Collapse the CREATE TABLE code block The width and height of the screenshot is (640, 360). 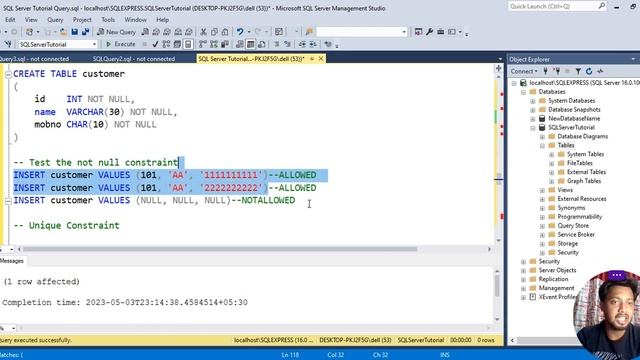tap(8, 74)
